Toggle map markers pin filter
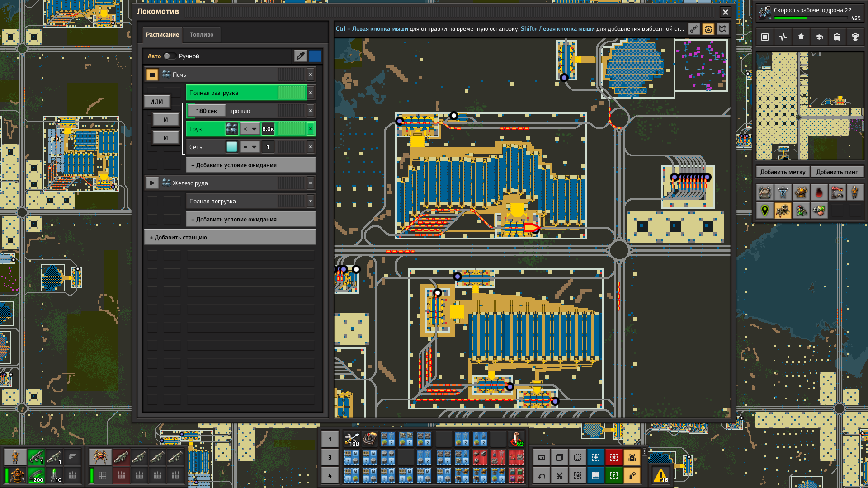868x488 pixels. pyautogui.click(x=765, y=211)
